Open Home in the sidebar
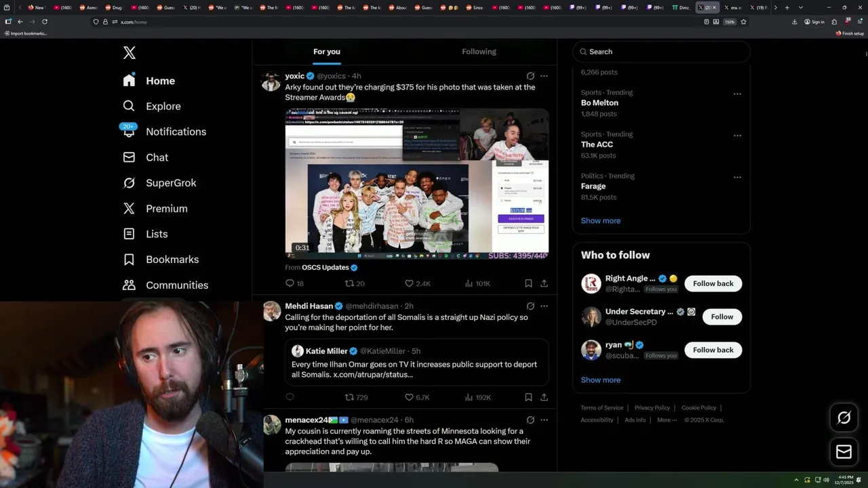 pos(149,81)
